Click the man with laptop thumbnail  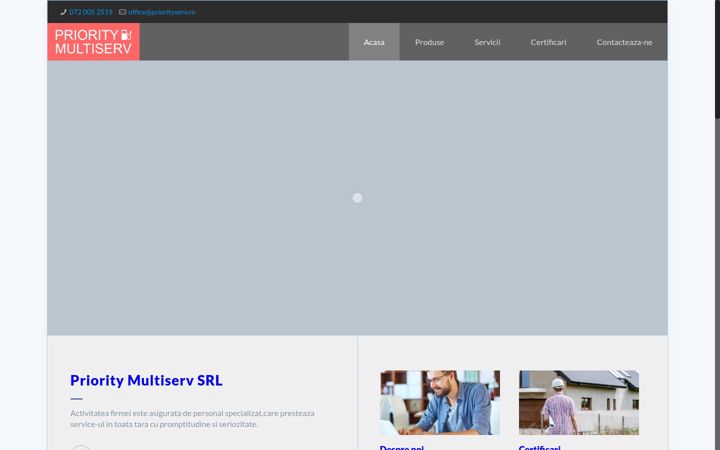pos(440,403)
